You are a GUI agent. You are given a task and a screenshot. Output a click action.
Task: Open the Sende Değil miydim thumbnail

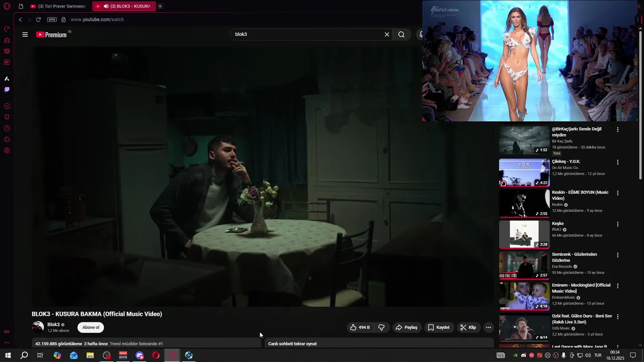(524, 140)
